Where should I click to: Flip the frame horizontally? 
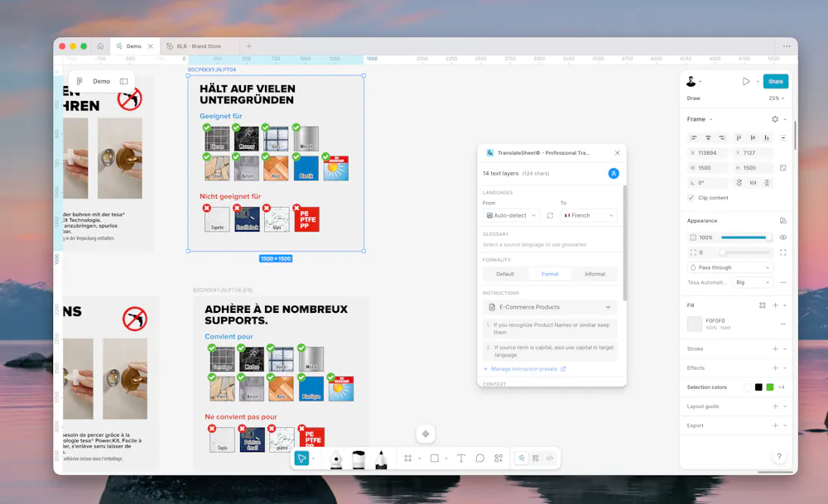[753, 183]
